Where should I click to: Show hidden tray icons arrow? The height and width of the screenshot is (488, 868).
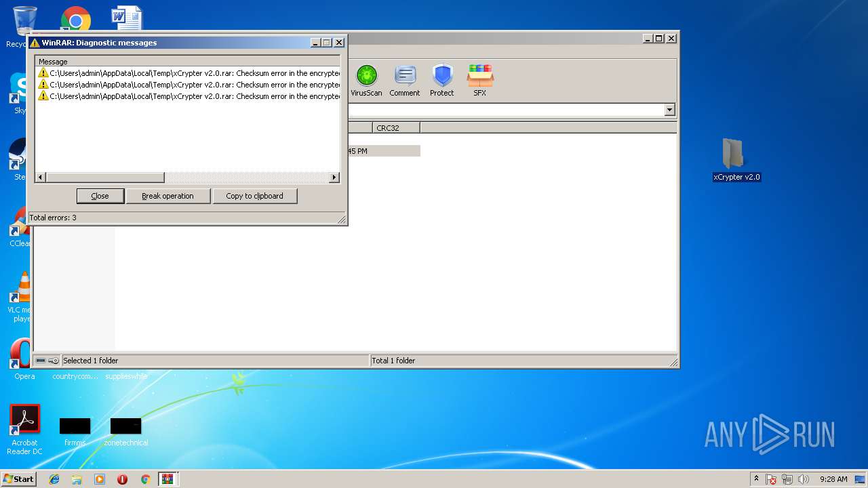coord(756,479)
